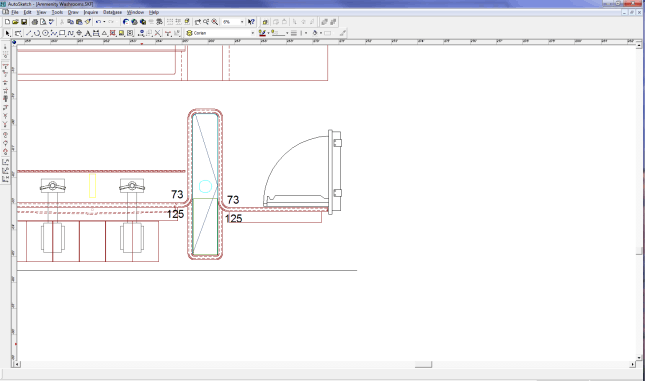Open the Tools menu
This screenshot has height=381, width=645.
pos(57,12)
